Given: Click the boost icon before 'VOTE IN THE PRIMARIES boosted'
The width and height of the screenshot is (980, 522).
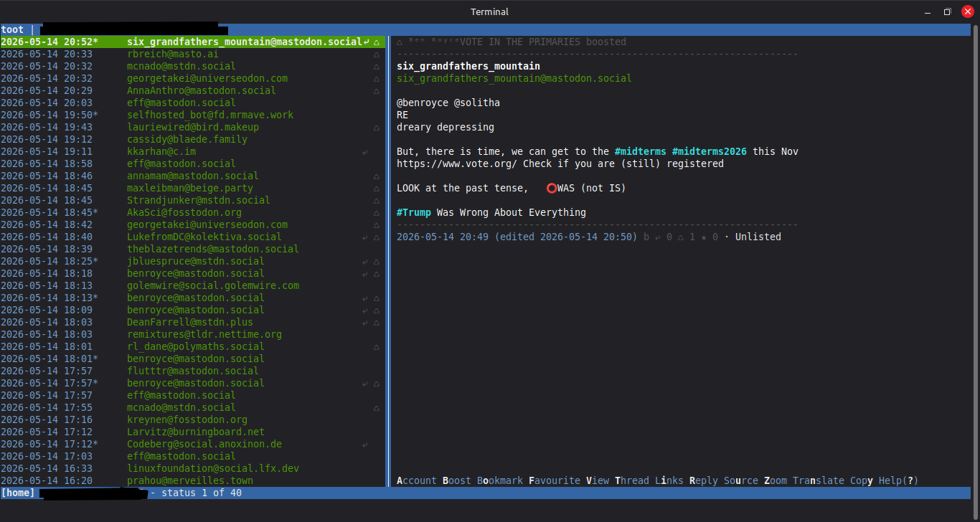Looking at the screenshot, I should (400, 42).
